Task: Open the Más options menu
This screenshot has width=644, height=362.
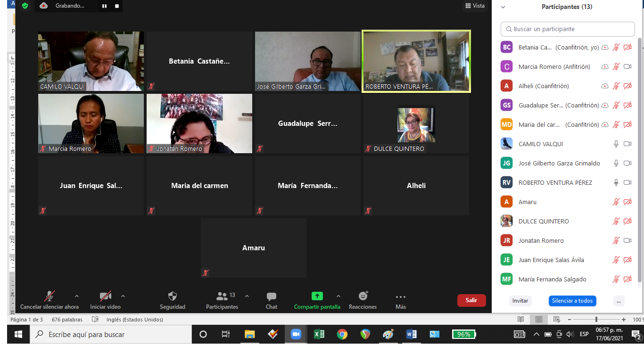Action: pyautogui.click(x=400, y=297)
